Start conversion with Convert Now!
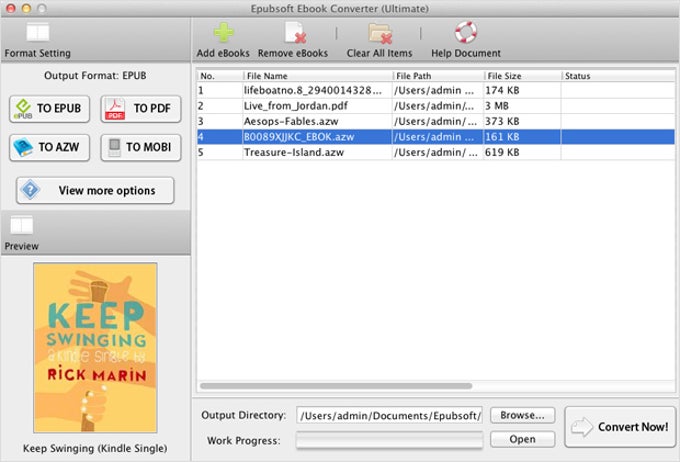The image size is (680, 462). point(620,427)
